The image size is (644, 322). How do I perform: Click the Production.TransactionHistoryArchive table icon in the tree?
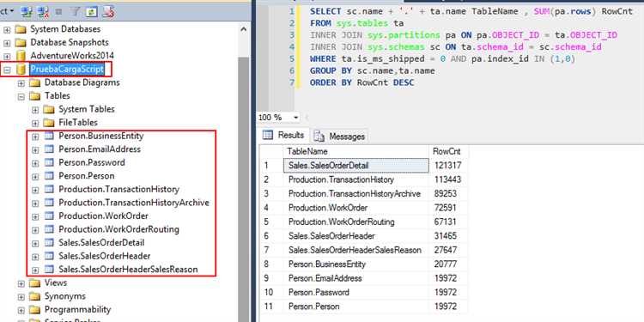[49, 203]
